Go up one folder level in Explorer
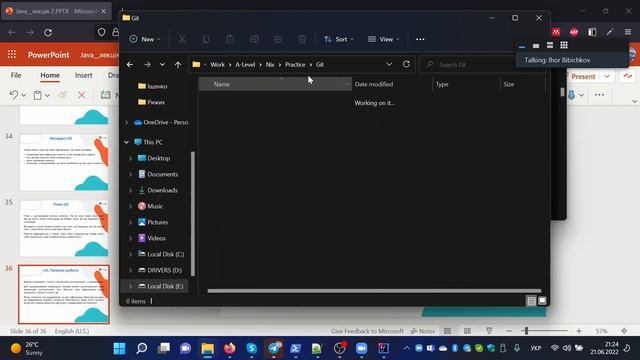The height and width of the screenshot is (360, 640). pos(178,64)
